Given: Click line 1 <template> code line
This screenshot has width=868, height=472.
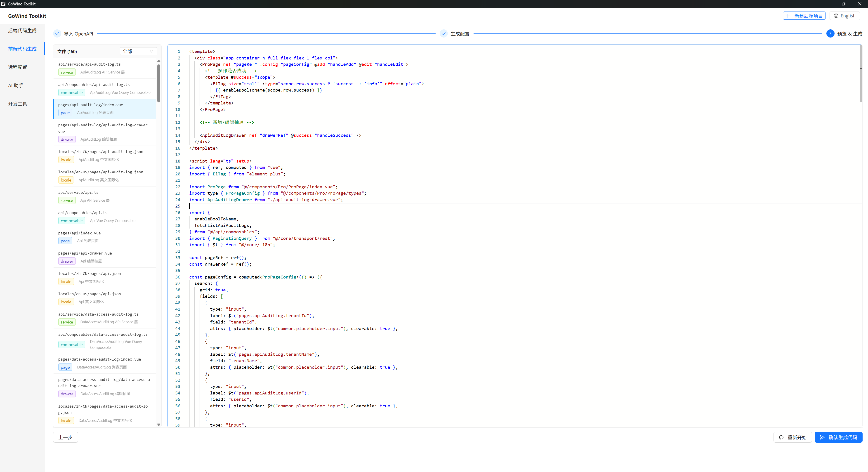Looking at the screenshot, I should 202,52.
